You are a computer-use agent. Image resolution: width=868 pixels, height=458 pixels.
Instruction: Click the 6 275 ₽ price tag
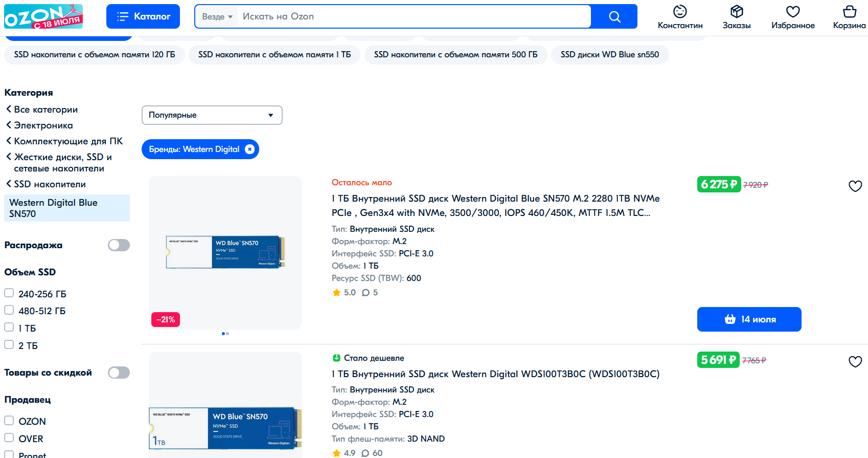[x=719, y=184]
